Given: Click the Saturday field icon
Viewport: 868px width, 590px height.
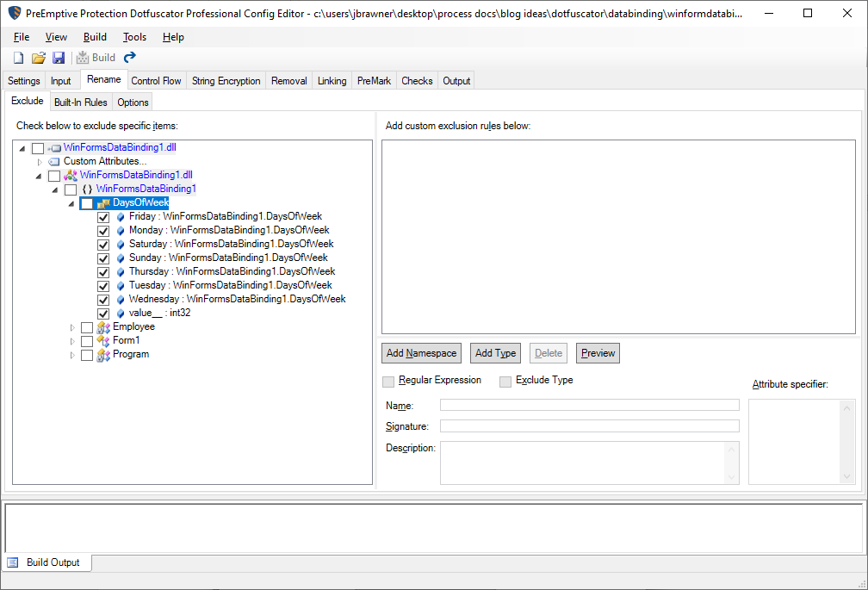Looking at the screenshot, I should (x=121, y=245).
